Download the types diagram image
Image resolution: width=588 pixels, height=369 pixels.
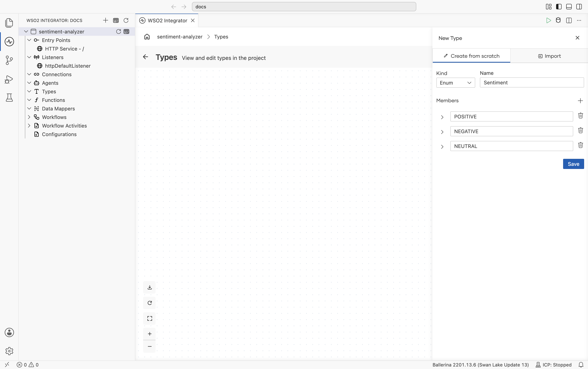tap(150, 287)
